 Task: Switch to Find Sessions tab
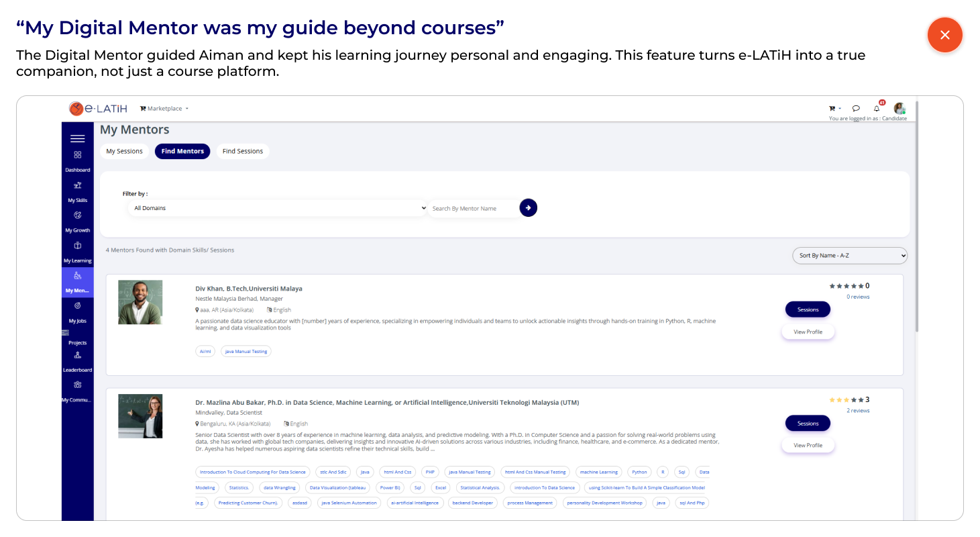(243, 151)
